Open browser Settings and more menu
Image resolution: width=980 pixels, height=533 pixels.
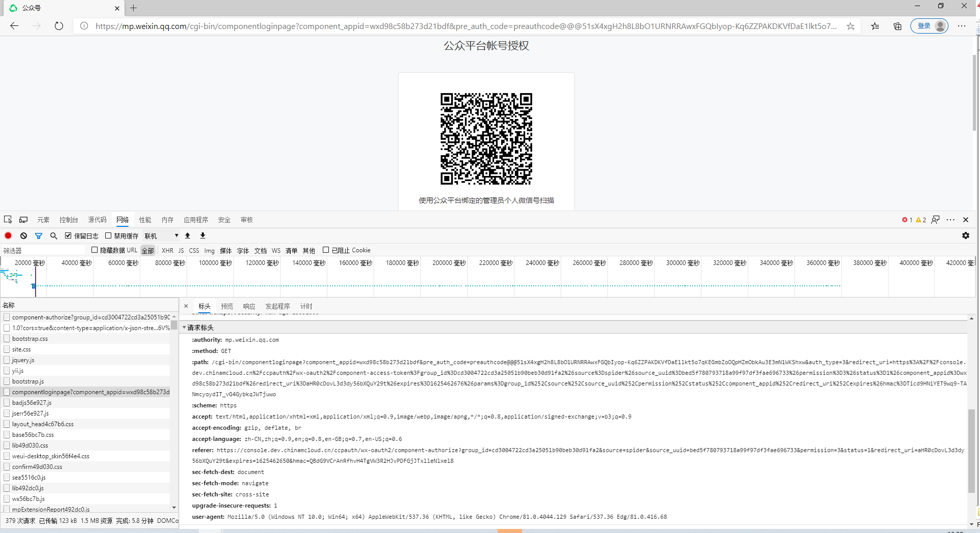tap(962, 26)
